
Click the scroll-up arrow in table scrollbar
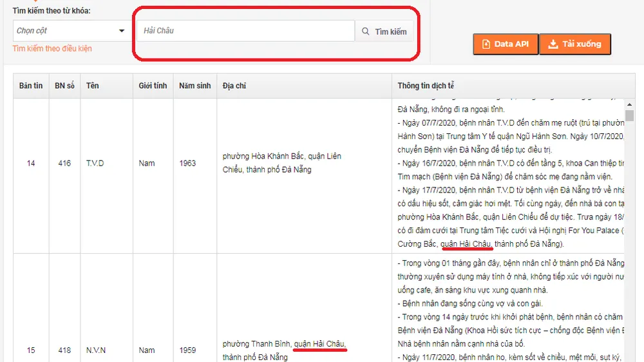point(629,104)
